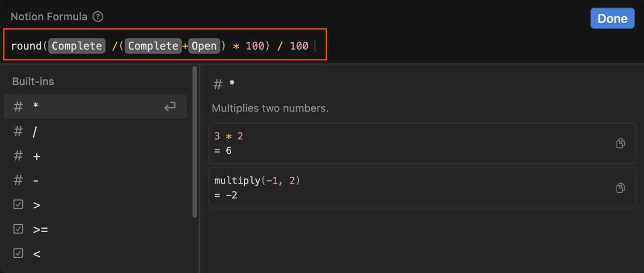
Task: Click the checkbox icon beside the > operator
Action: (x=18, y=204)
